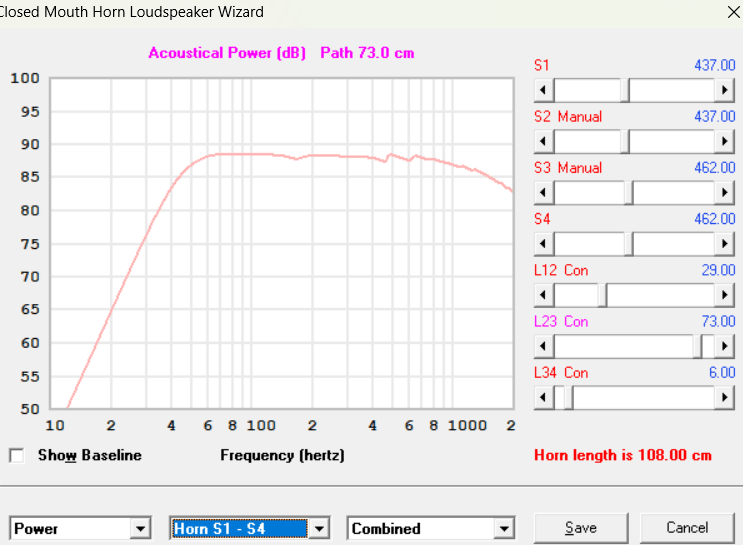Click the S2 Manual slider right arrow
Image resolution: width=743 pixels, height=545 pixels.
point(724,141)
